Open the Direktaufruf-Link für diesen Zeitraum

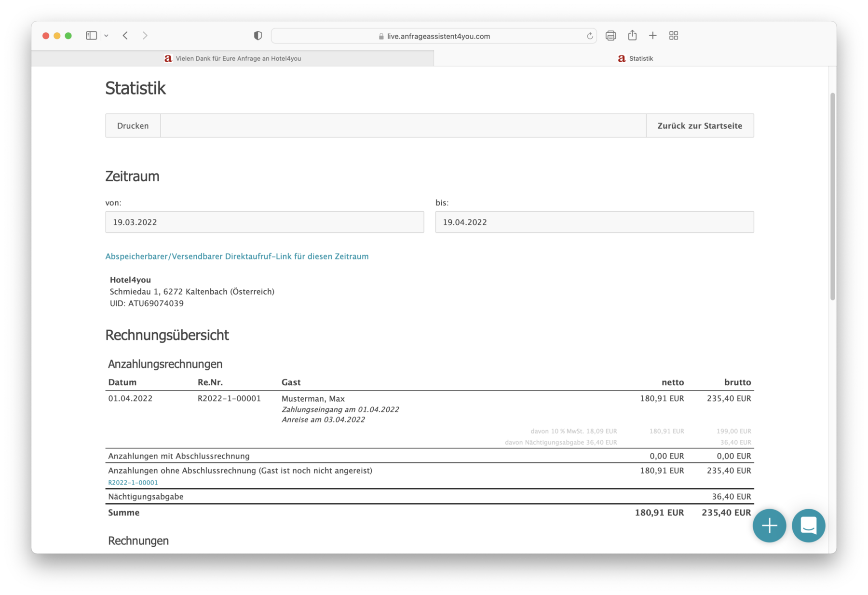(237, 257)
